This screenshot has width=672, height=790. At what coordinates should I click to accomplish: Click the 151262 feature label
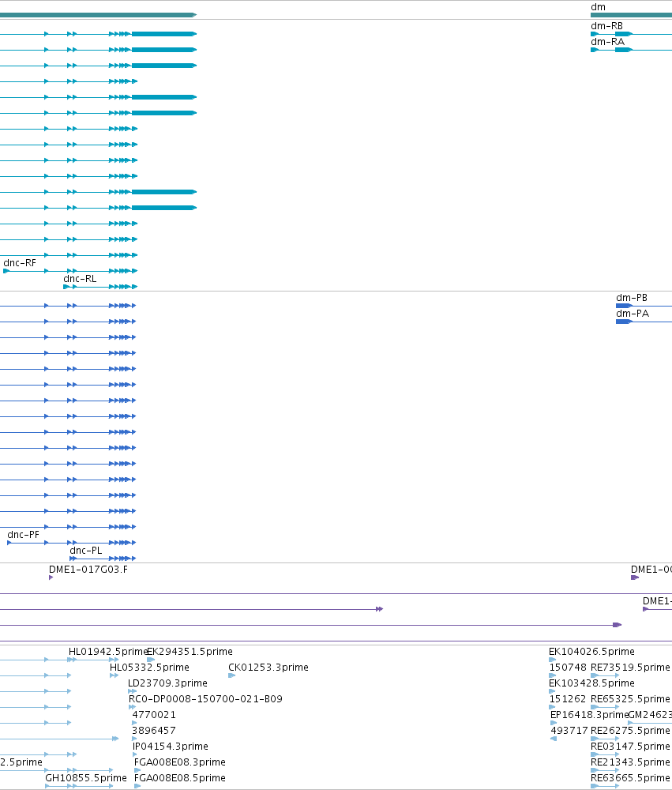(x=568, y=699)
